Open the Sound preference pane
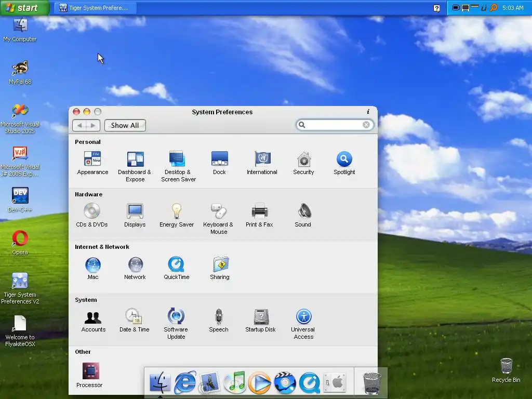Image resolution: width=532 pixels, height=399 pixels. (303, 215)
